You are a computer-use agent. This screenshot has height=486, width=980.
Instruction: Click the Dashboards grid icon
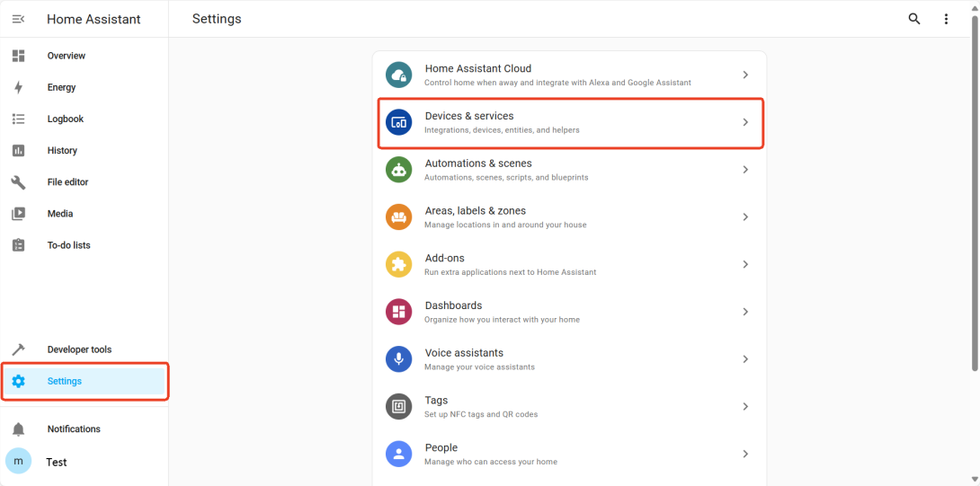pyautogui.click(x=399, y=312)
